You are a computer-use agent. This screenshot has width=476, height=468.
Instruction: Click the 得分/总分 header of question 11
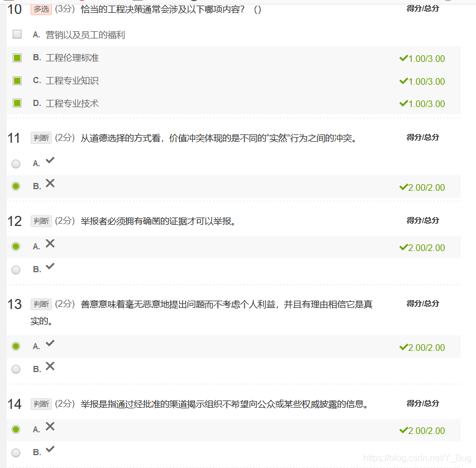(423, 137)
